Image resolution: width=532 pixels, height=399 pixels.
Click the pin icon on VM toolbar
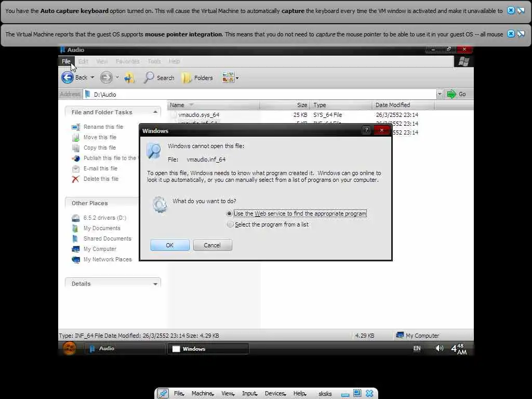click(x=163, y=394)
